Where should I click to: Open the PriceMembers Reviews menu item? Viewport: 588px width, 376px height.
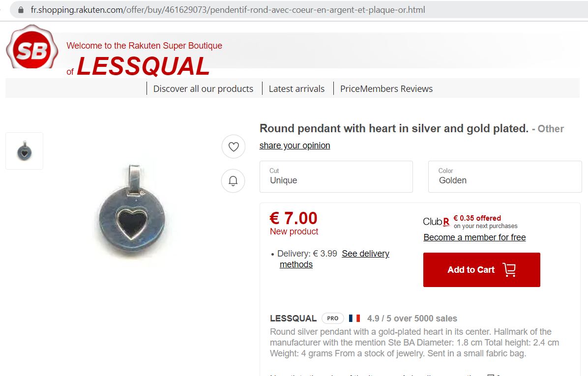[386, 89]
